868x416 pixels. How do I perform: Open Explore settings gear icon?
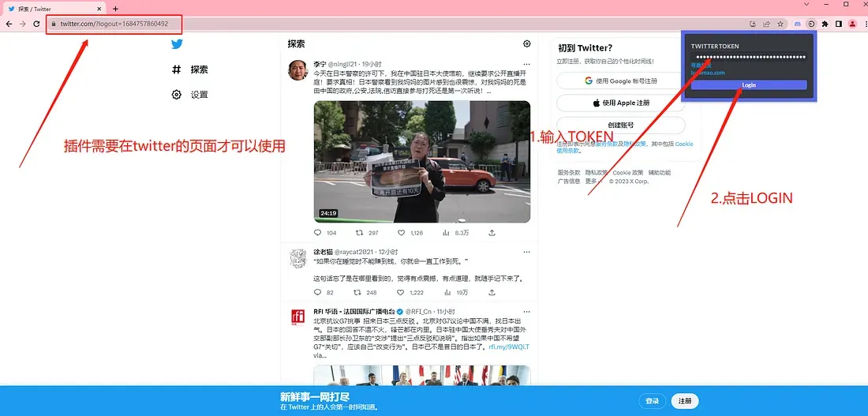pos(527,44)
